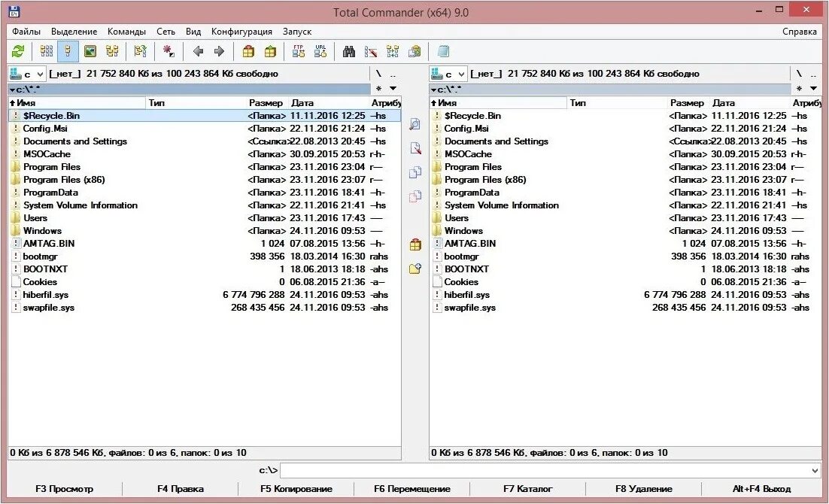Screen dimensions: 829x504
Task: Toggle the Full details view button
Action: pyautogui.click(x=66, y=51)
